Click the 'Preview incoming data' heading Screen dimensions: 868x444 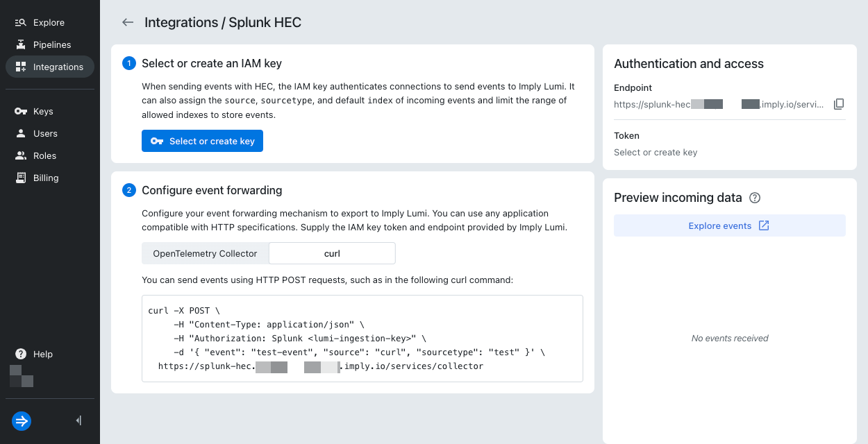click(678, 198)
